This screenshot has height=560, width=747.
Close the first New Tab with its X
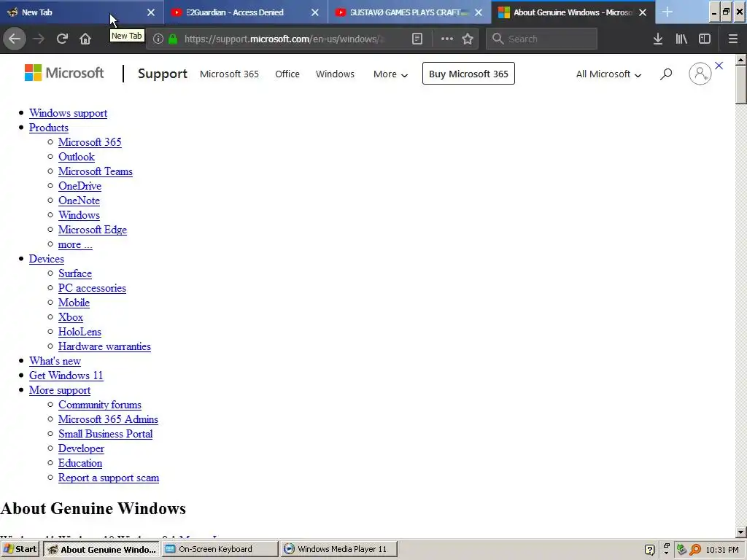point(151,12)
